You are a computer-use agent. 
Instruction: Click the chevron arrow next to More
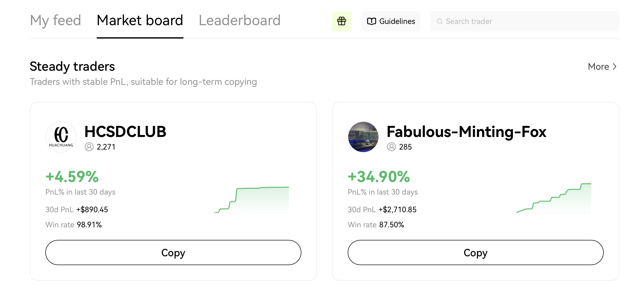615,67
